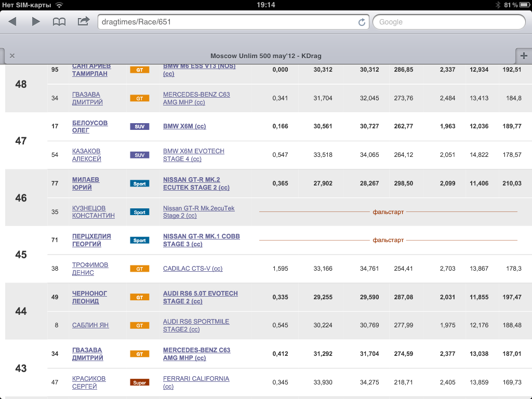The height and width of the screenshot is (399, 532).
Task: Tap the Bluetooth status icon
Action: pos(498,5)
